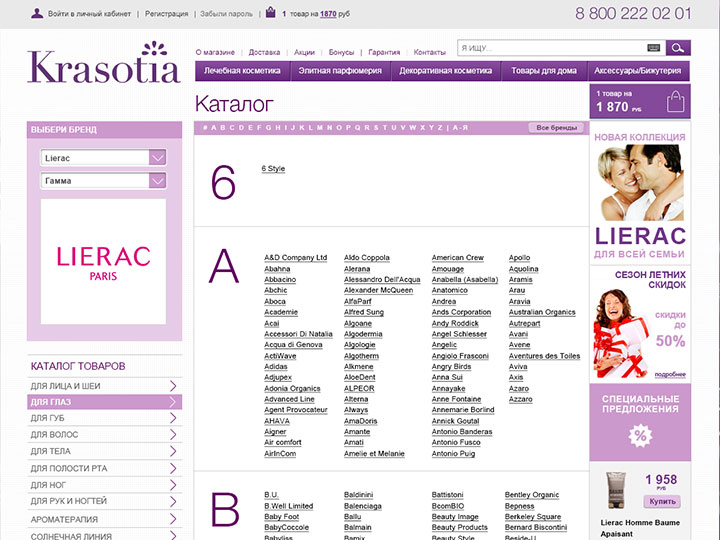The width and height of the screenshot is (720, 540).
Task: Click the Забыли пароль link
Action: [x=226, y=14]
